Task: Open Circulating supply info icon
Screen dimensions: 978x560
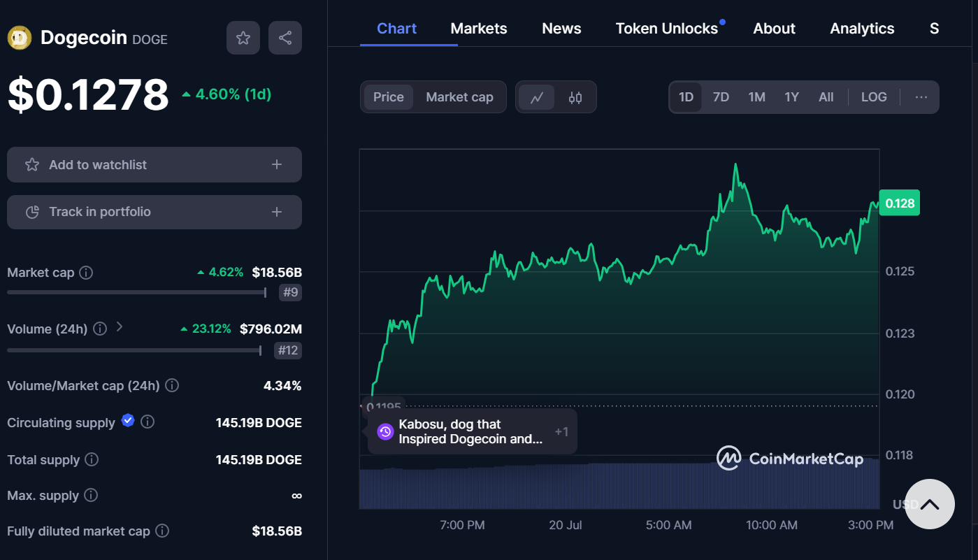Action: (148, 422)
